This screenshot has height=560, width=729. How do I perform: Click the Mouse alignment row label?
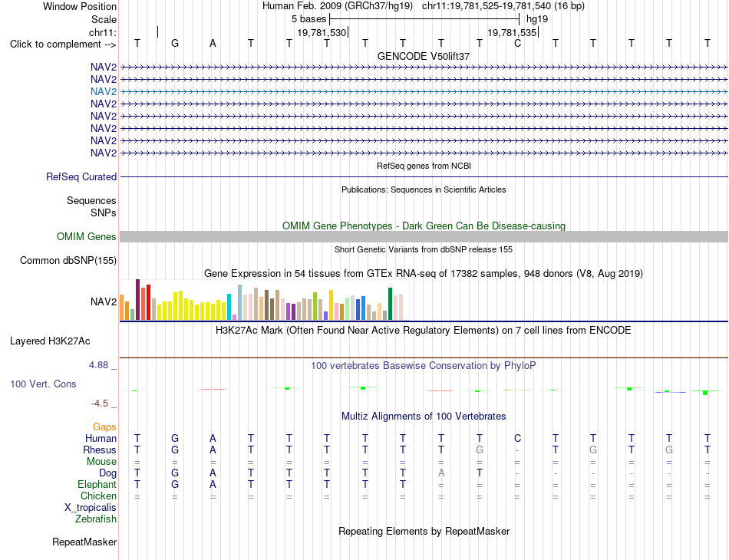pos(101,462)
